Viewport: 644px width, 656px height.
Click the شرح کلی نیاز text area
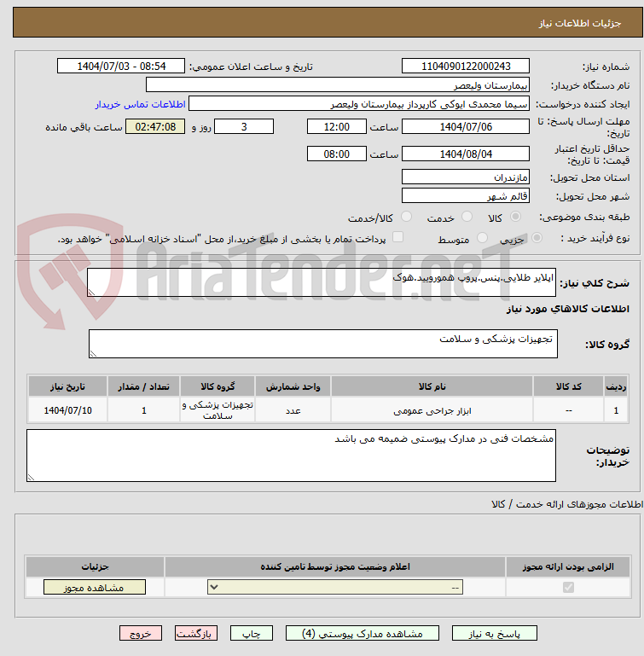[x=322, y=283]
